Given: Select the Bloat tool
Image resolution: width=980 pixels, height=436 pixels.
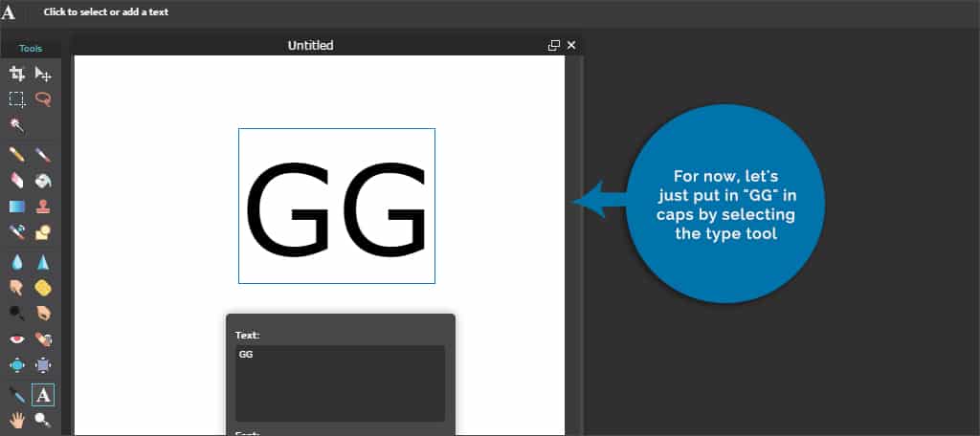Looking at the screenshot, I should pos(17,365).
